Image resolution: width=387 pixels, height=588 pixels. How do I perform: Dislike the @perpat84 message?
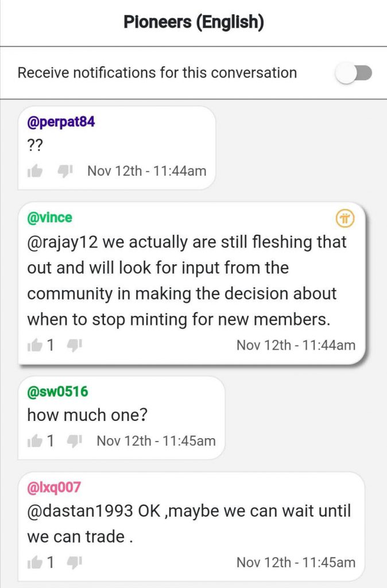coord(65,171)
